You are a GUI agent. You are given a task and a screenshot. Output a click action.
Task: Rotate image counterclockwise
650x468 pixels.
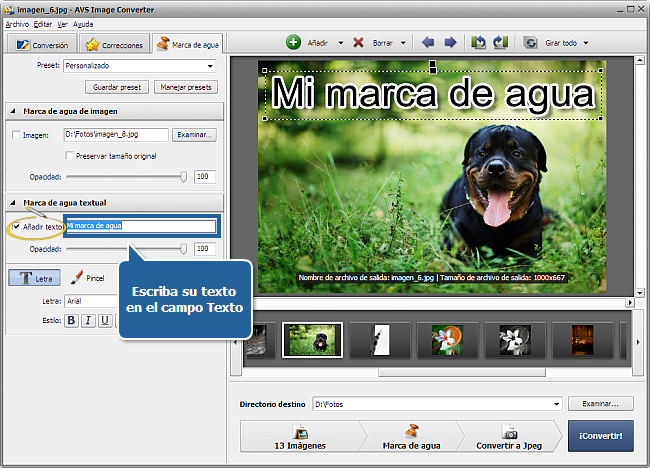pos(479,43)
